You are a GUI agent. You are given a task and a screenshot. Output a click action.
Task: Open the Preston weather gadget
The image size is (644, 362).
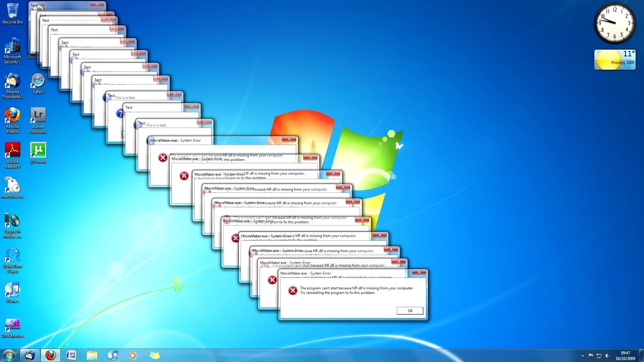point(615,60)
